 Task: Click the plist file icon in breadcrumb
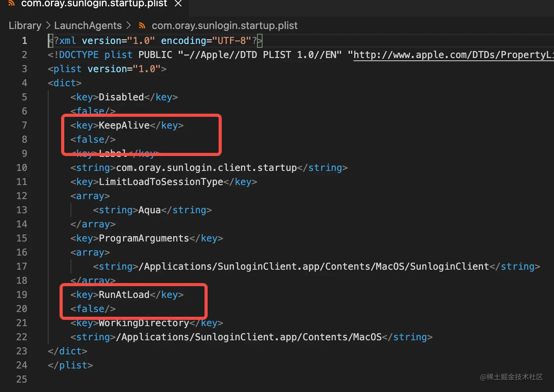142,26
